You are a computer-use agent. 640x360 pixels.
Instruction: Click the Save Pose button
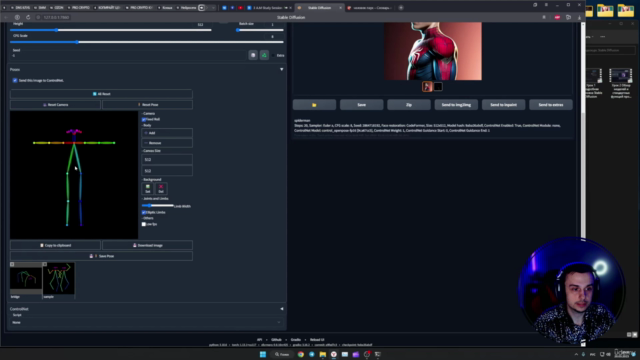pos(101,256)
